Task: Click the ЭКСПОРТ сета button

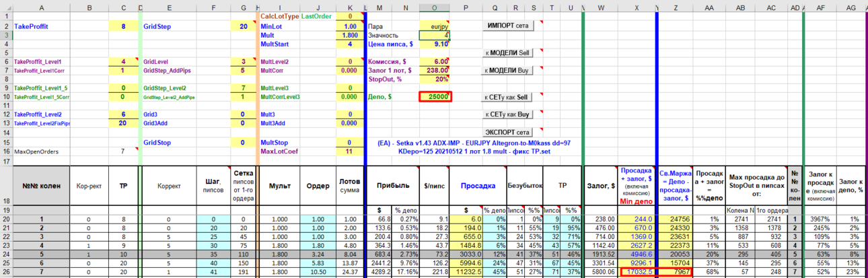Action: 509,133
